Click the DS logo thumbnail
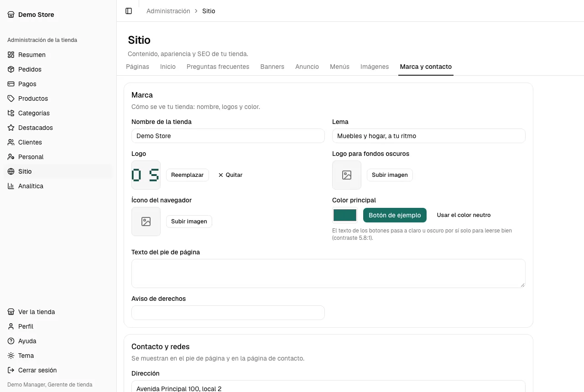The image size is (584, 392). coord(146,175)
